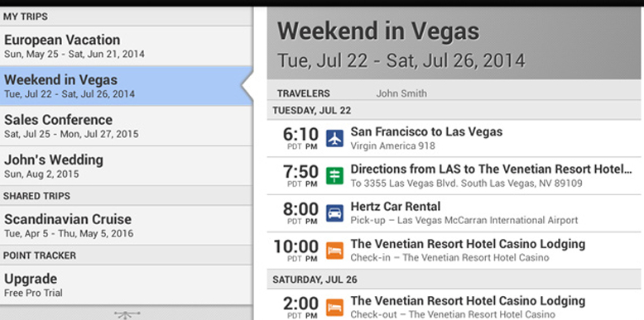Tap the orange bed icon for hotel check-in
Viewport: 644px width, 320px height.
(334, 251)
